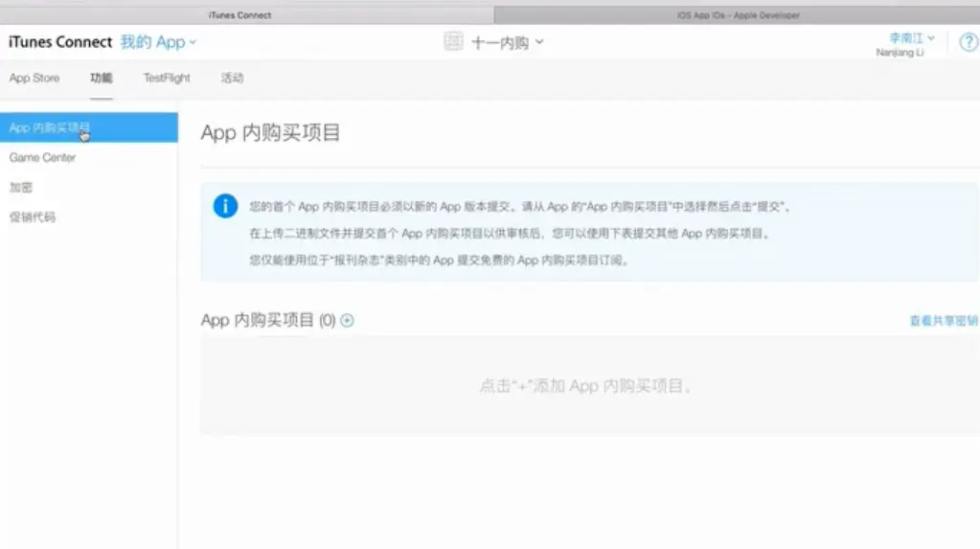Open the 李南江 account menu
The image size is (980, 549).
click(912, 38)
